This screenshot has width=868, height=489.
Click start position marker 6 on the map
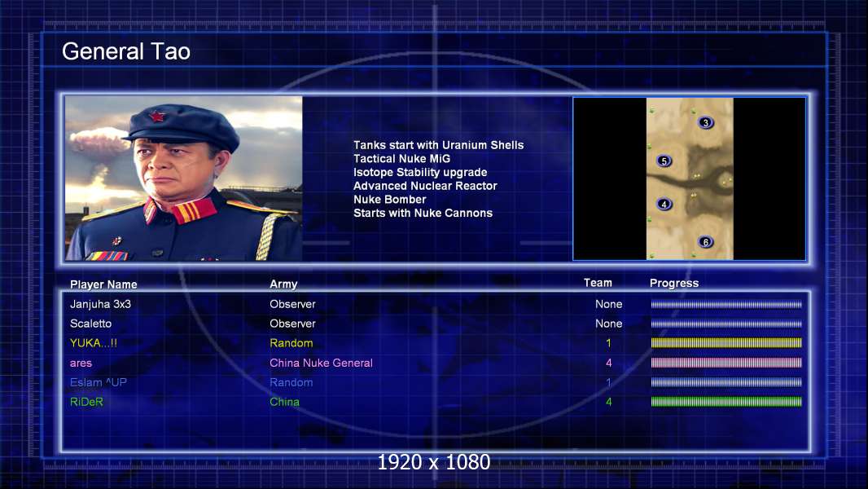click(x=705, y=242)
